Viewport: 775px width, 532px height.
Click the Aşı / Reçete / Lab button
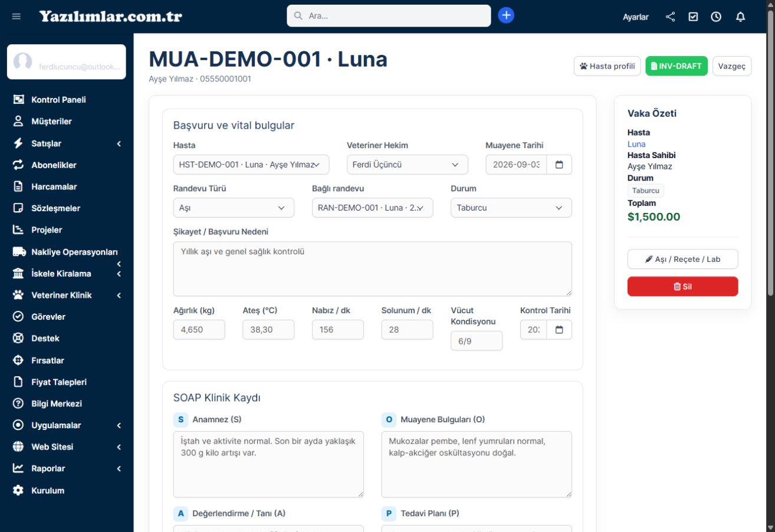click(682, 259)
